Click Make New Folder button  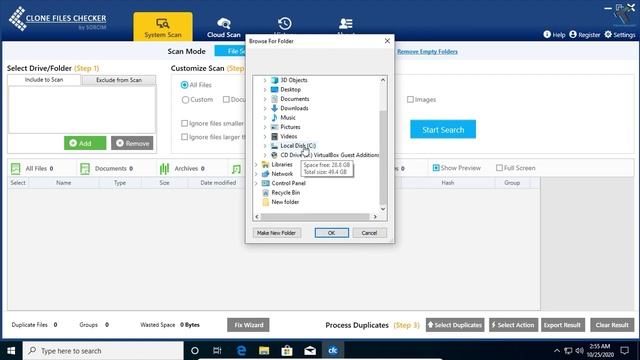[276, 233]
